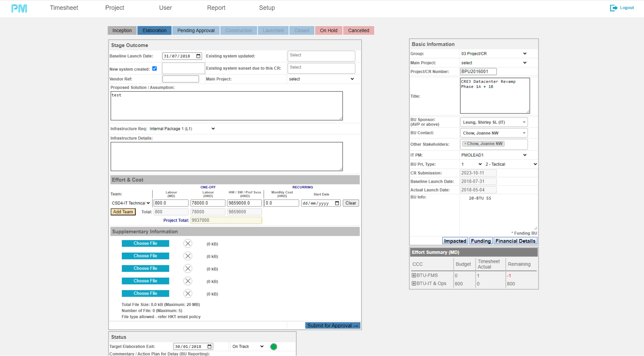Open calendar for recurring Start Date
The image size is (644, 356).
pos(337,203)
